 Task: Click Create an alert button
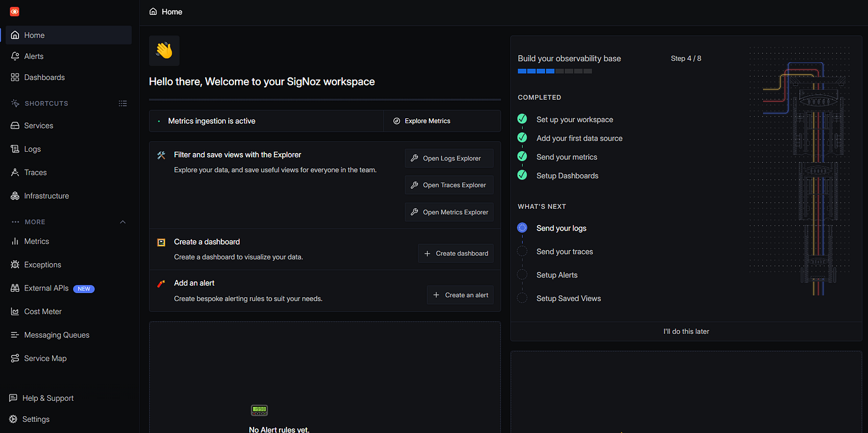pyautogui.click(x=460, y=295)
